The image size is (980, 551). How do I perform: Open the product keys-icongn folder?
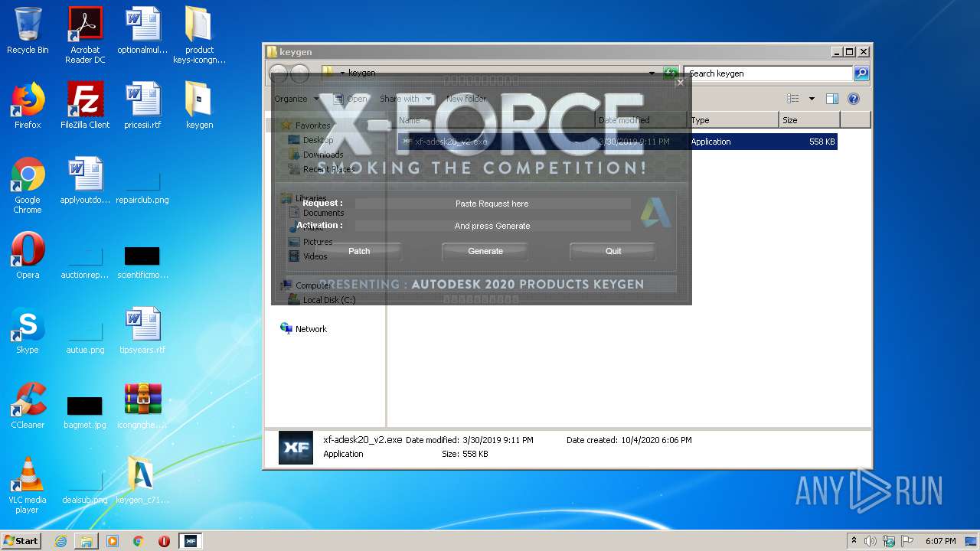tap(199, 34)
